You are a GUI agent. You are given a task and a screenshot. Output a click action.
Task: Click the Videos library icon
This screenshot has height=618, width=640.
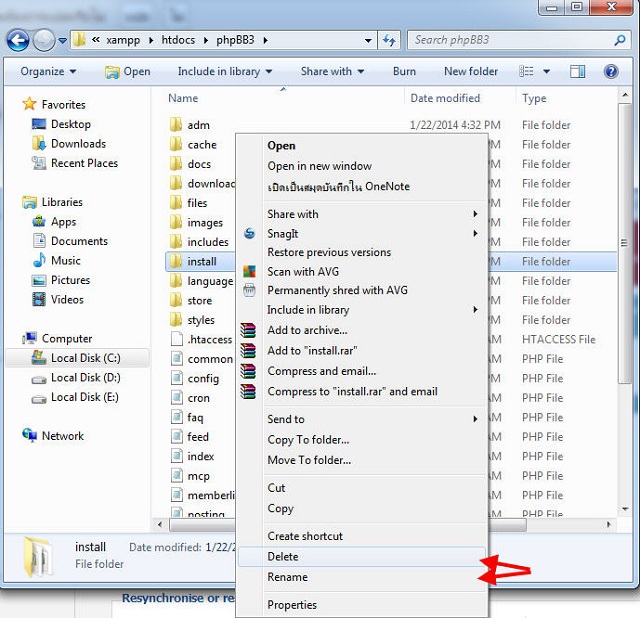(39, 299)
